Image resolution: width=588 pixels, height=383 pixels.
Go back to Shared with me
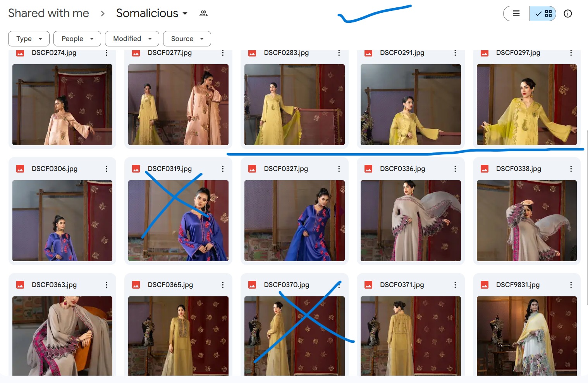pos(48,13)
